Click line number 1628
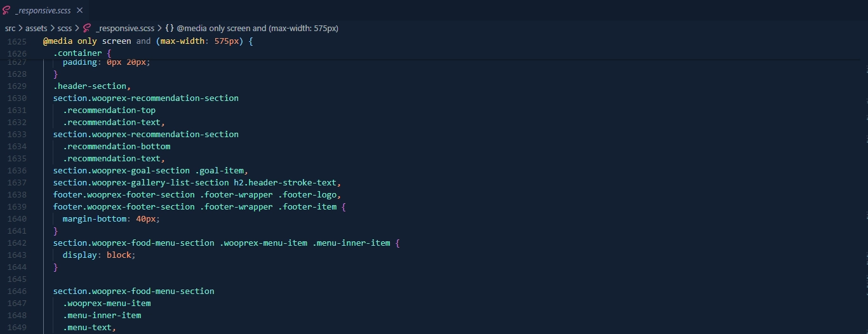The image size is (868, 334). [17, 74]
